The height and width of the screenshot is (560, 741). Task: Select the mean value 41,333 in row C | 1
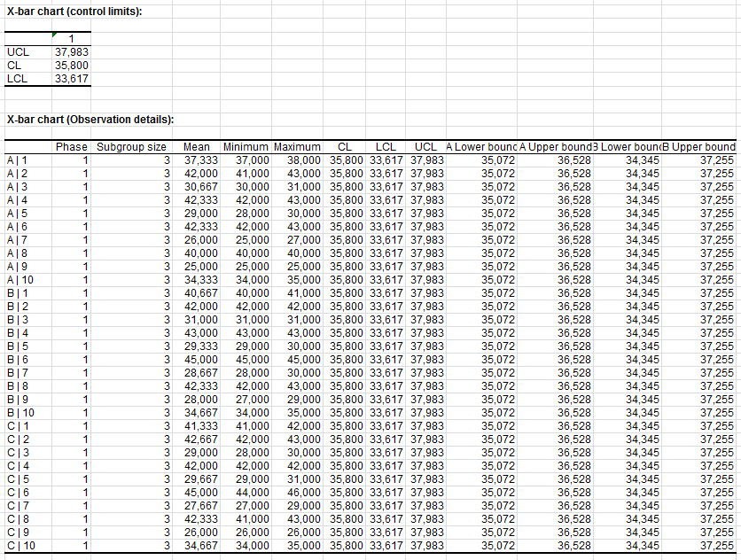(x=200, y=425)
